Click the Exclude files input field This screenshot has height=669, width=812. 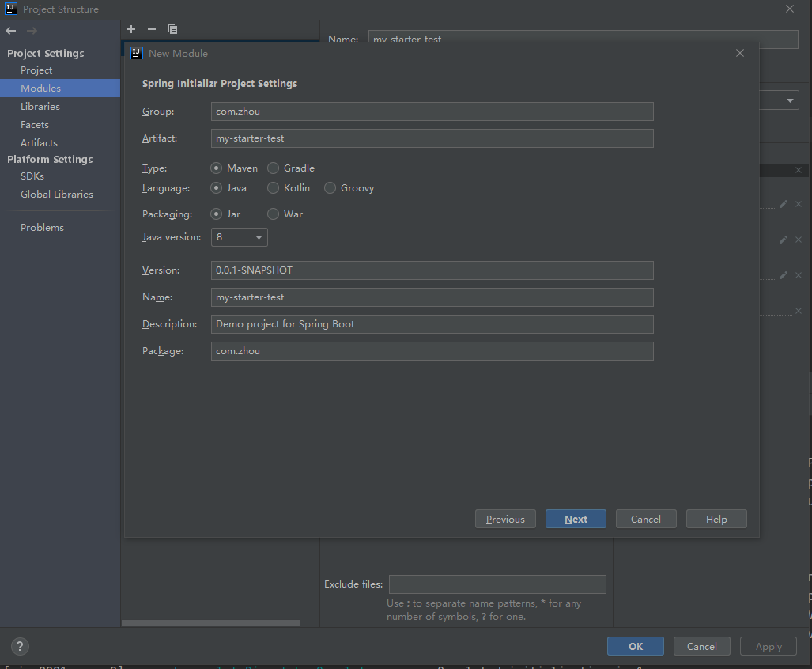(497, 584)
